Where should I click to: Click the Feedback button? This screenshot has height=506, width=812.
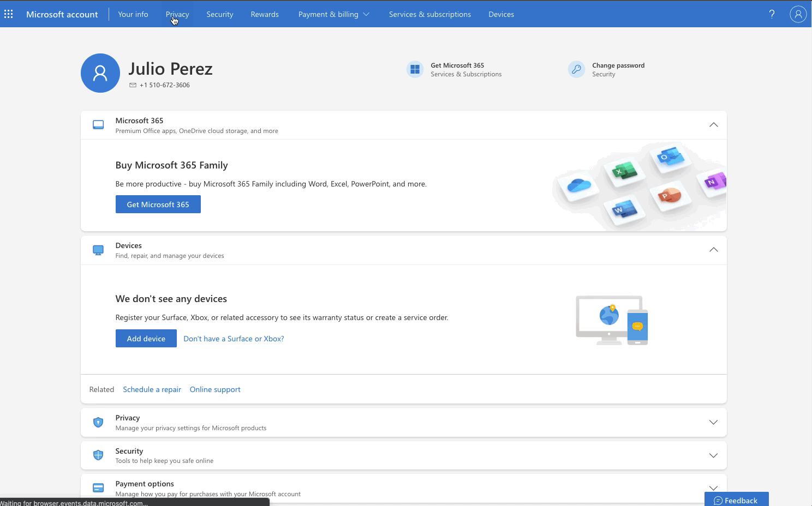point(736,500)
